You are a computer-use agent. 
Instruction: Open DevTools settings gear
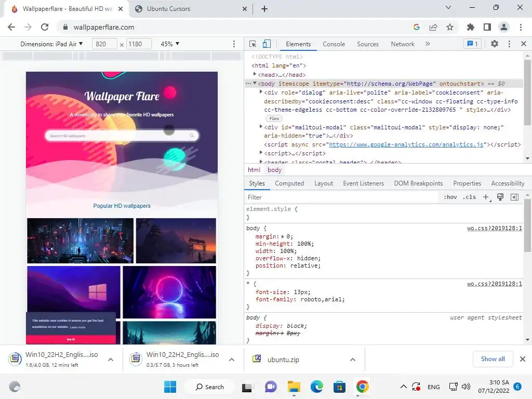[495, 44]
